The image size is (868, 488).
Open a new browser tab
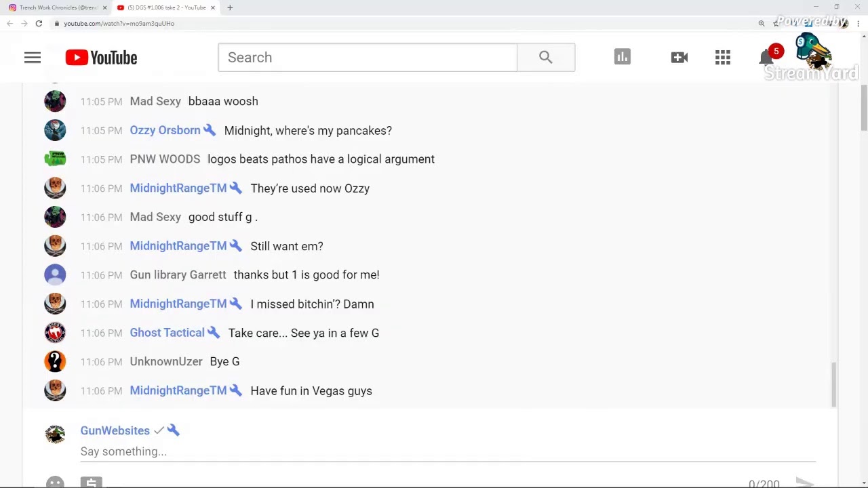(x=230, y=7)
